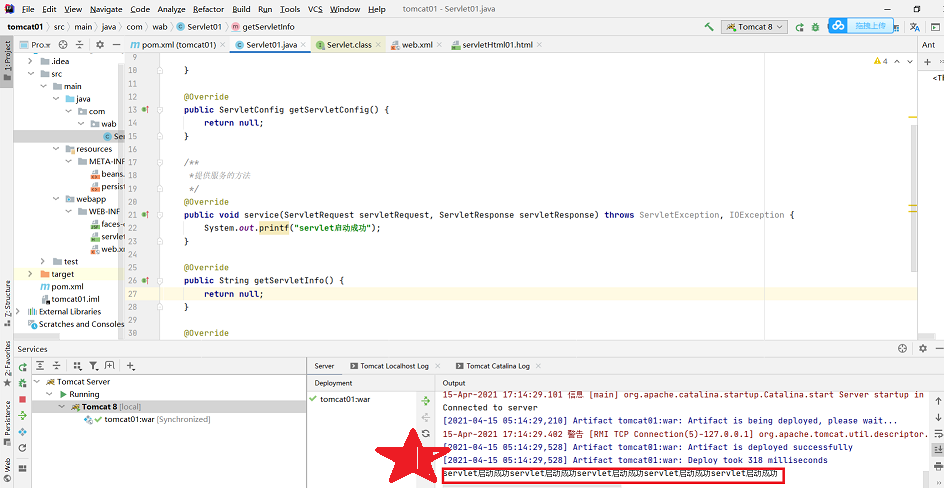Collapse the Tomcat Server node in Services
Screen dimensions: 944x488
(x=38, y=381)
